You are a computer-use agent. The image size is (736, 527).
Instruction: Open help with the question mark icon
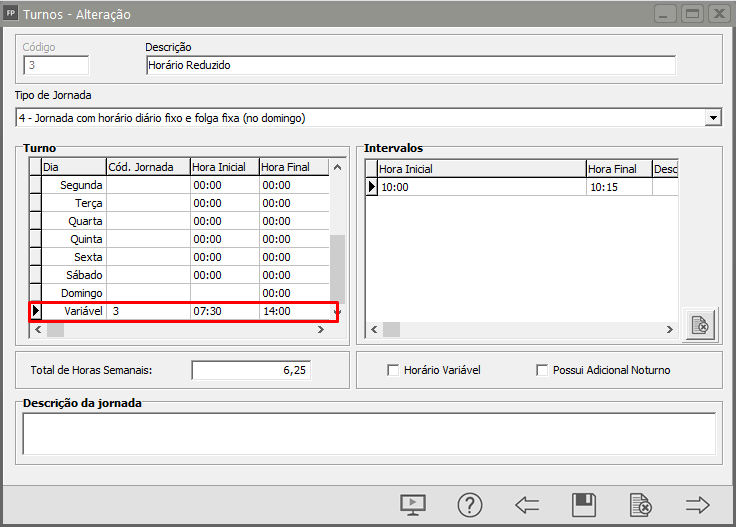(470, 504)
